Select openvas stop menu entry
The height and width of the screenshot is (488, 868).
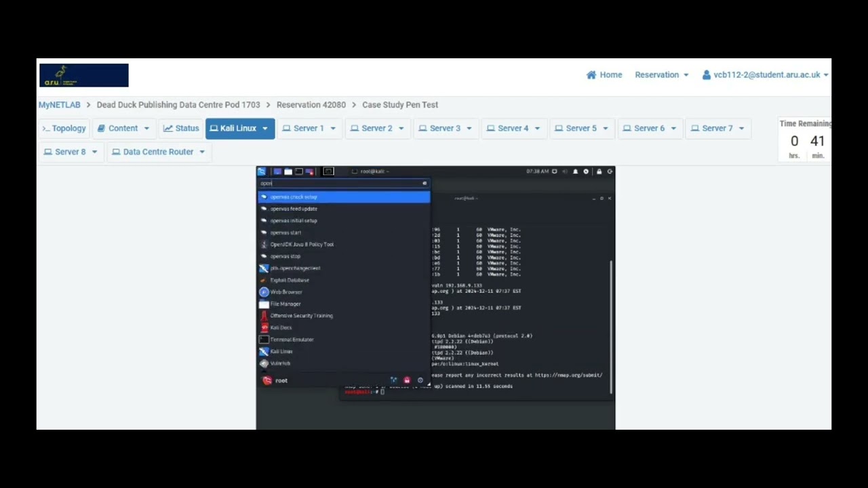[344, 256]
